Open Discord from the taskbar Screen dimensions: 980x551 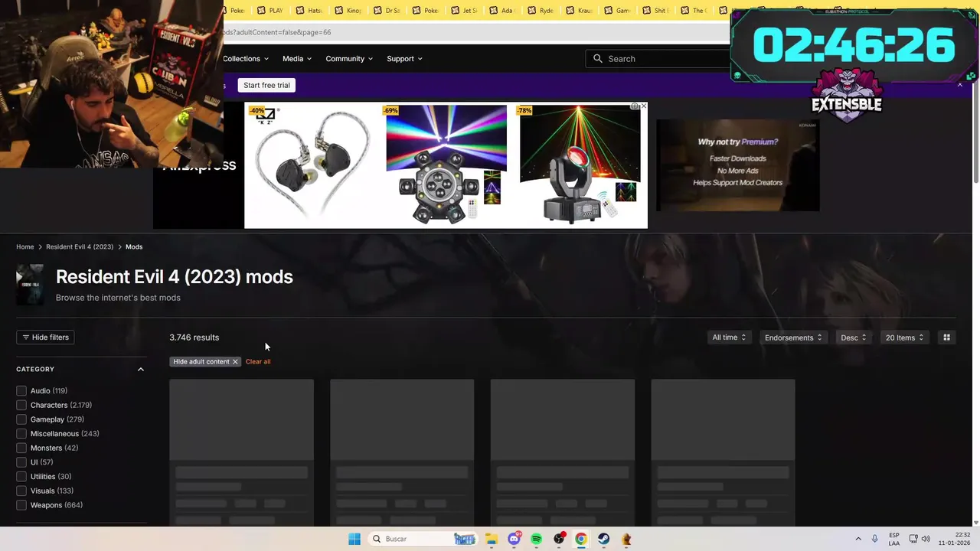coord(514,539)
